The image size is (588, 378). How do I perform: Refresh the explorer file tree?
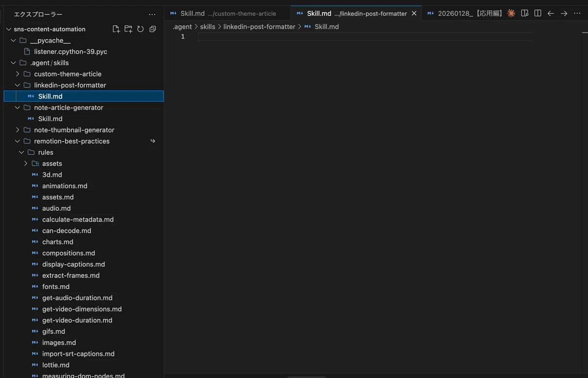pos(140,29)
